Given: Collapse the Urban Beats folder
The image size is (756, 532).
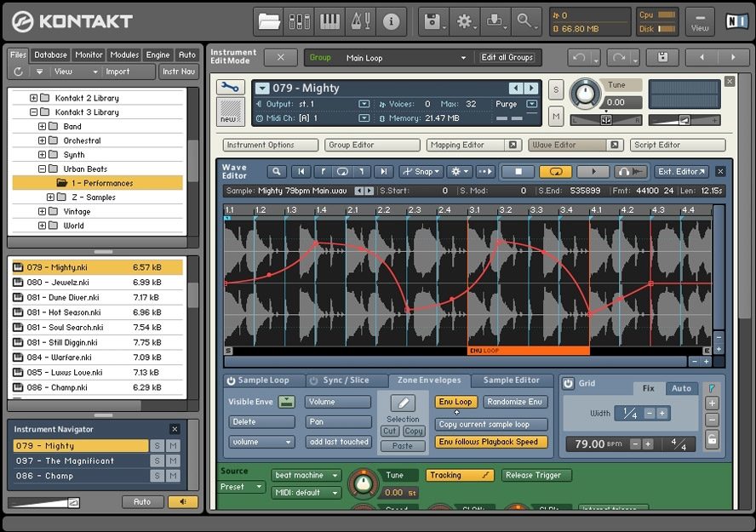Looking at the screenshot, I should 42,169.
